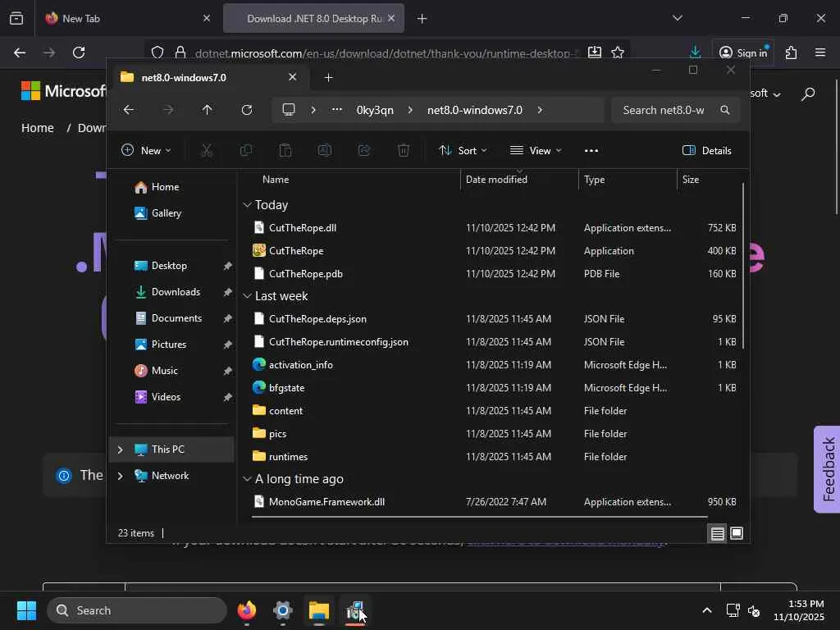Refresh the net8.0-windows7.0 folder
Image resolution: width=840 pixels, height=630 pixels.
coord(246,110)
